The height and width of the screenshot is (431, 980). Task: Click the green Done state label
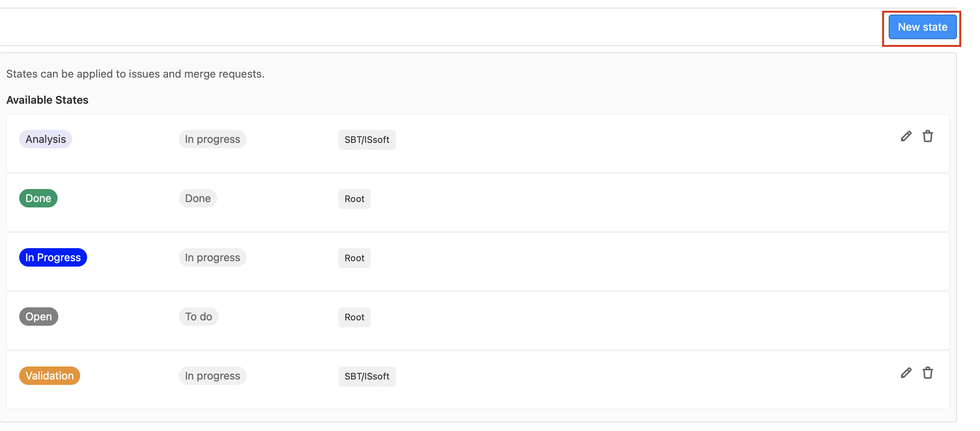point(38,198)
